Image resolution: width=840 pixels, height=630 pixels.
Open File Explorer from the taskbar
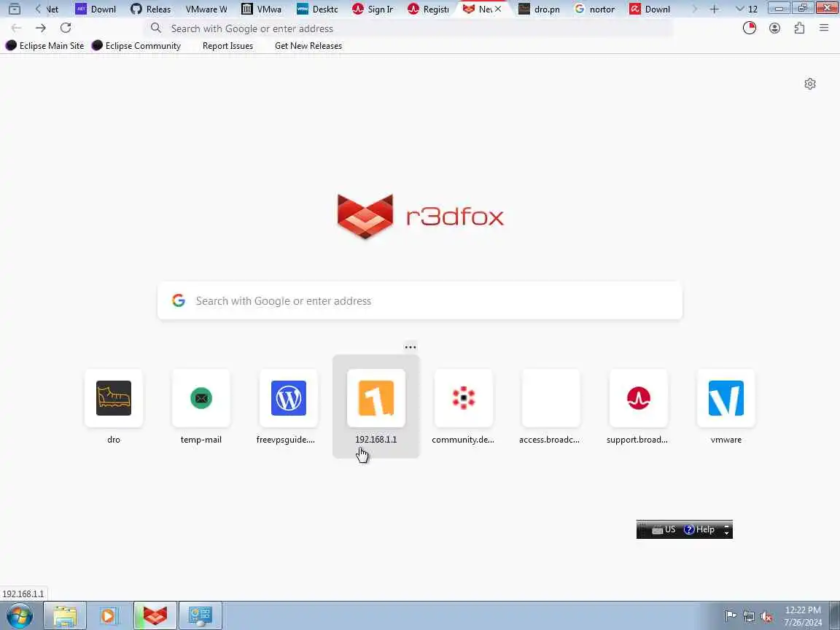point(65,615)
